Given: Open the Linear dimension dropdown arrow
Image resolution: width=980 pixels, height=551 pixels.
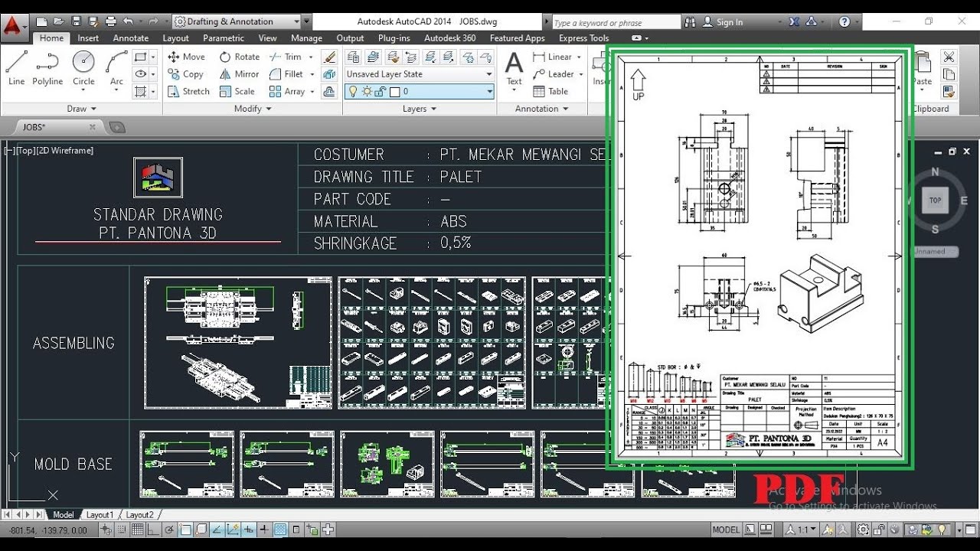Looking at the screenshot, I should click(579, 57).
